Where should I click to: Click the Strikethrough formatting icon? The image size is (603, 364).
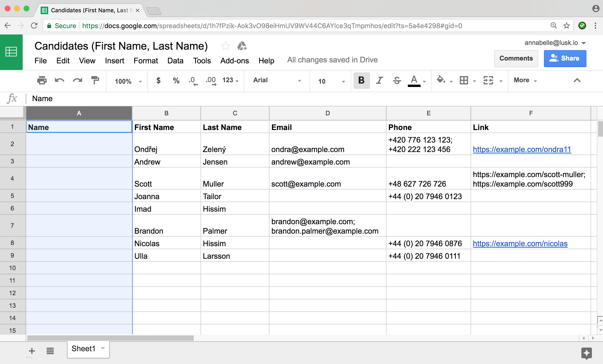coord(396,81)
